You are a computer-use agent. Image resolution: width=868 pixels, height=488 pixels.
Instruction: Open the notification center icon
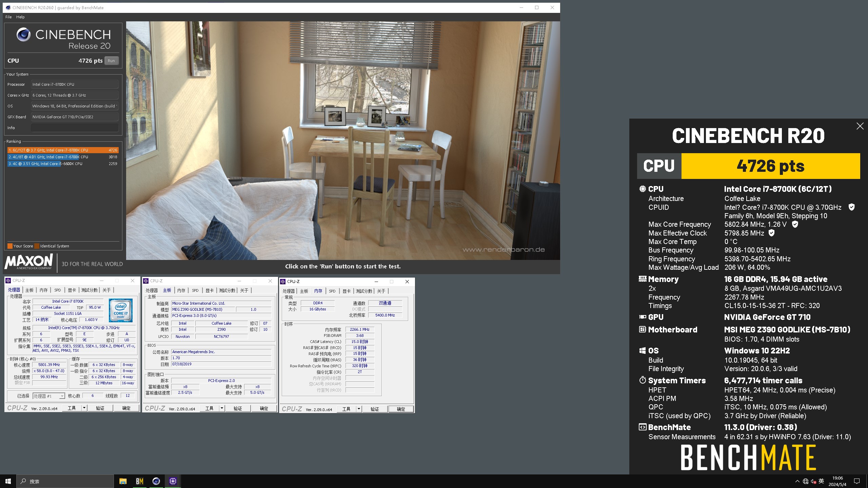[857, 481]
